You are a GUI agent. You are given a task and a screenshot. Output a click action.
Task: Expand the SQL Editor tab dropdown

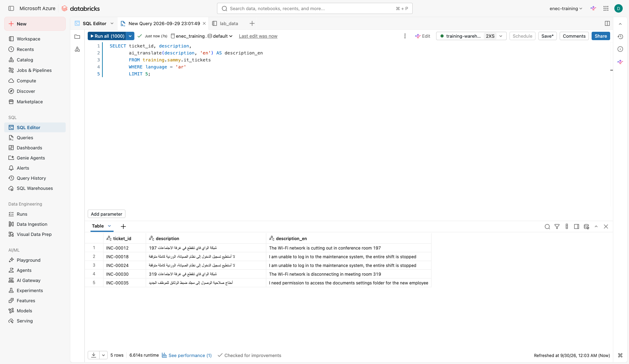pos(112,23)
